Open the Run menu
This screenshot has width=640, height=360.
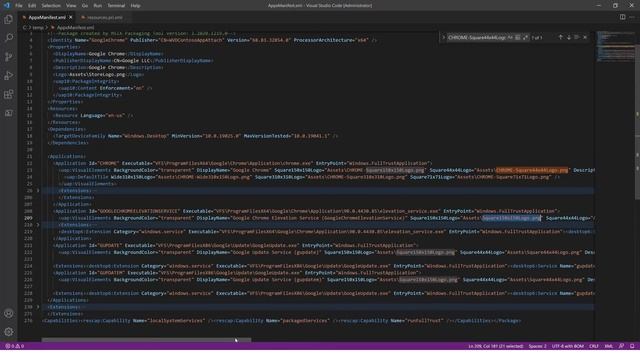point(98,6)
